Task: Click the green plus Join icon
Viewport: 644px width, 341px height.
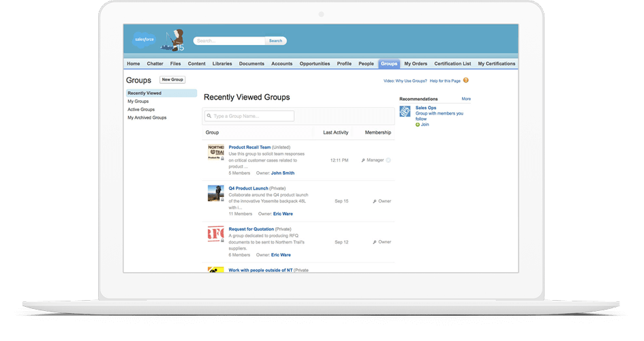Action: tap(418, 125)
